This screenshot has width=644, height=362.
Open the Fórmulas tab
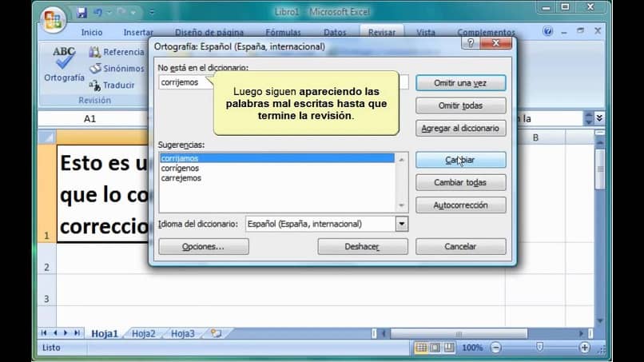[x=283, y=32]
